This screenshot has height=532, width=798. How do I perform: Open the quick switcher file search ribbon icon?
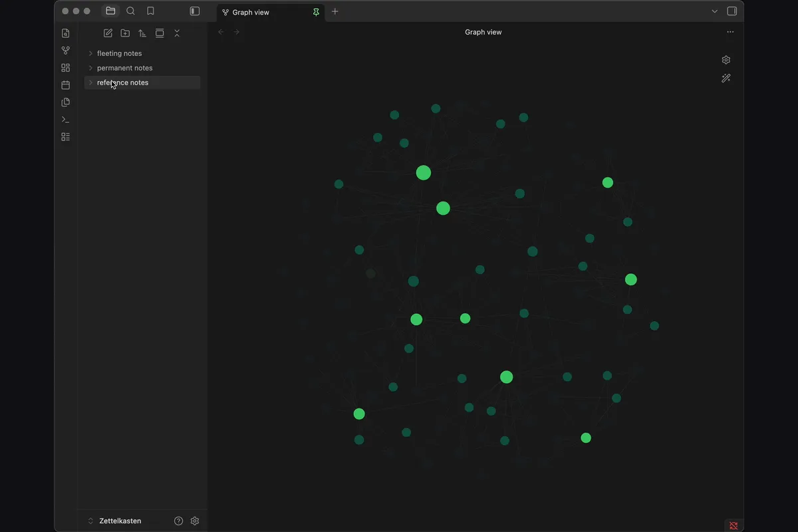65,33
